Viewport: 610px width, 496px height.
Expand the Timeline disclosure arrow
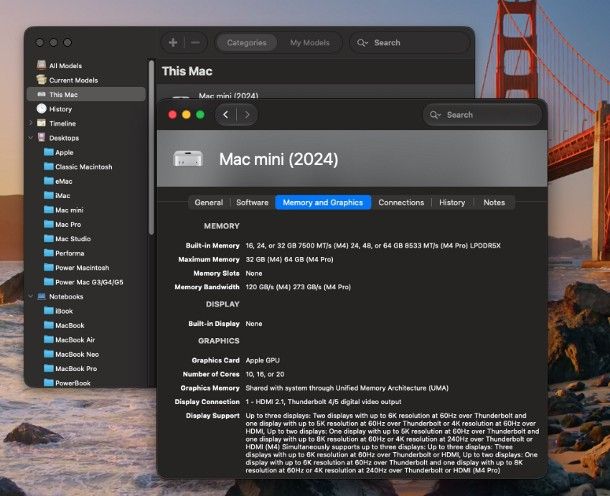31,123
